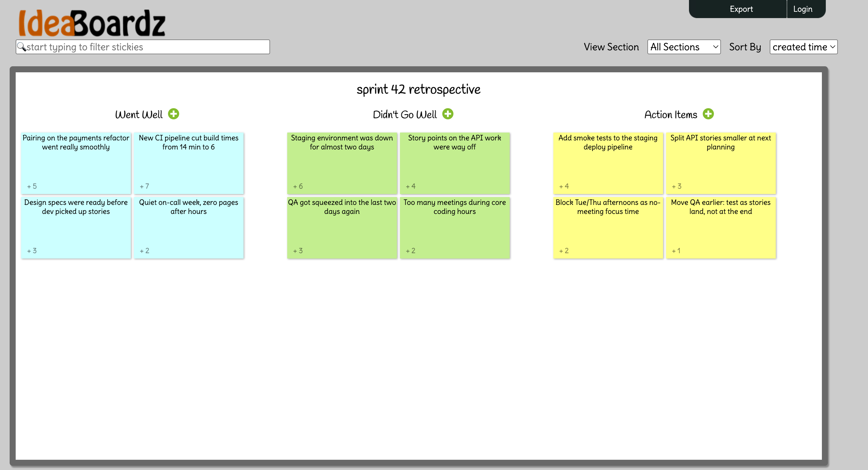Click the 'Didn't Go Well' section heading
This screenshot has height=470, width=868.
point(405,114)
